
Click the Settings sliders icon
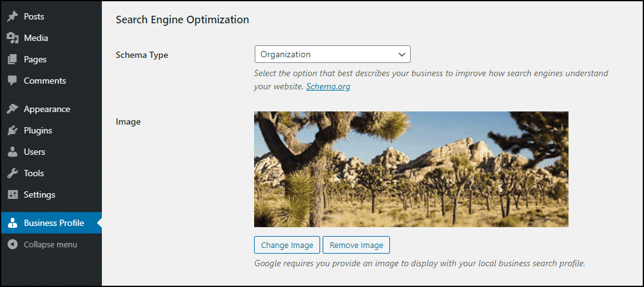13,194
